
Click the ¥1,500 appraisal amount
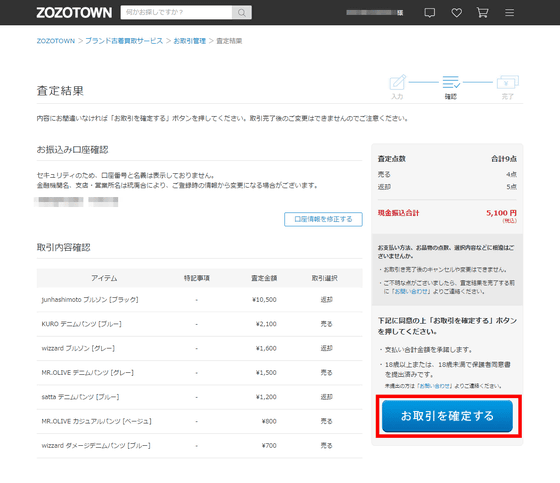(x=266, y=373)
